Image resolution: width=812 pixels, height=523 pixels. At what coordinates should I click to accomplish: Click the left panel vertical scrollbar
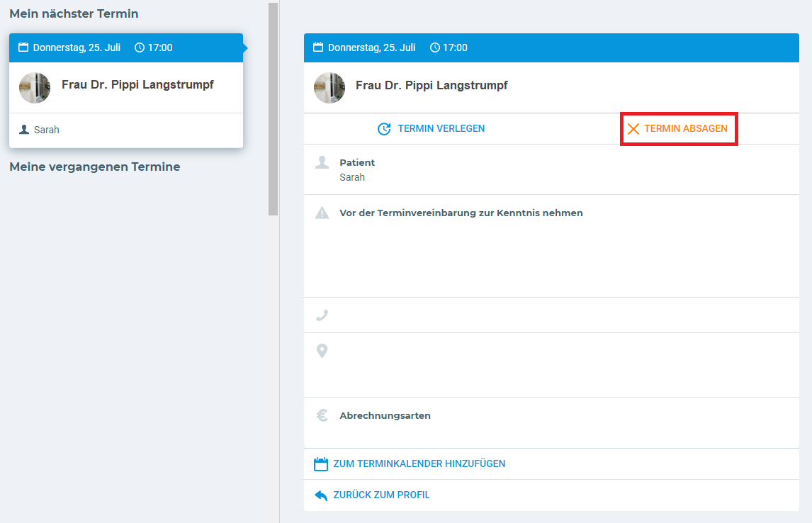[x=274, y=106]
